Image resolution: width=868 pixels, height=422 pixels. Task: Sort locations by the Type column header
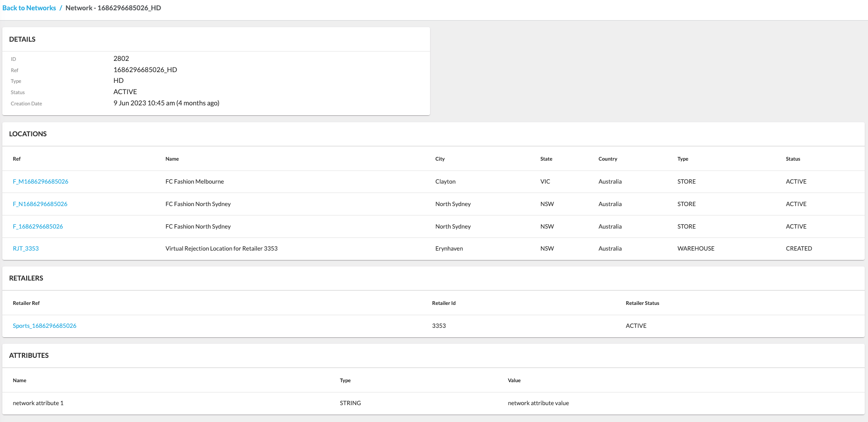(x=682, y=159)
